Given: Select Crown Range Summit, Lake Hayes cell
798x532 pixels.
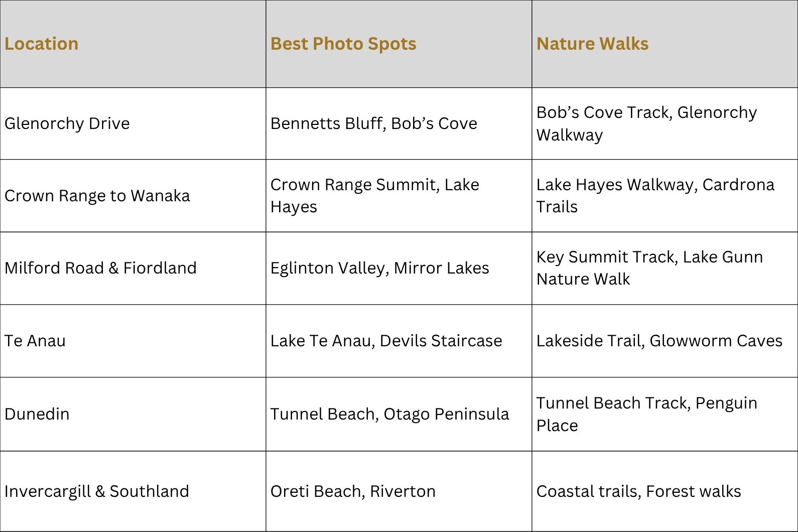Looking at the screenshot, I should (x=399, y=196).
